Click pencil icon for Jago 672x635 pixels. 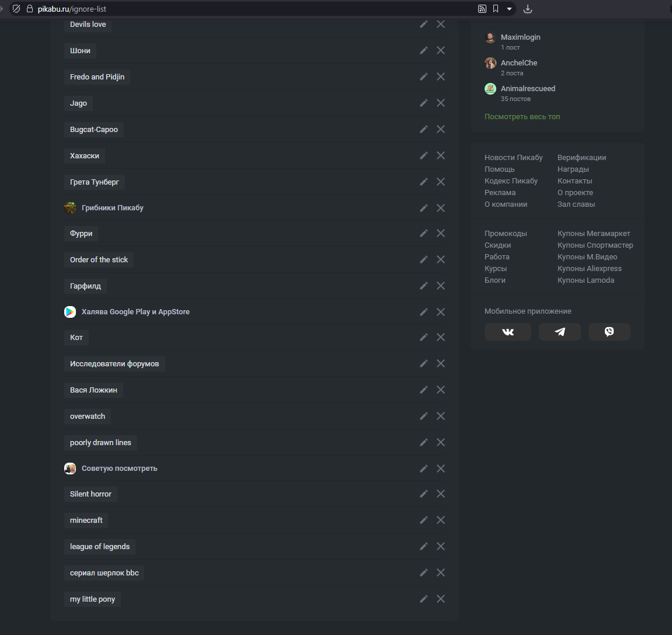click(x=423, y=103)
